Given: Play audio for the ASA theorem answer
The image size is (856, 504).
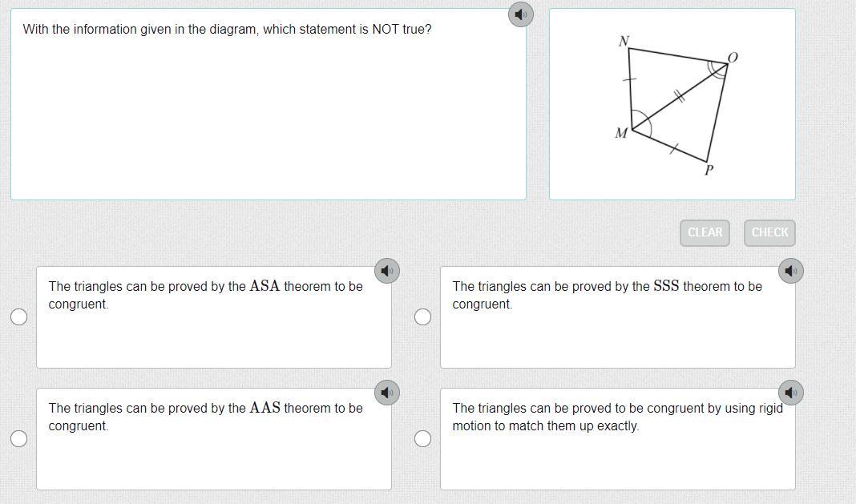Looking at the screenshot, I should click(387, 271).
